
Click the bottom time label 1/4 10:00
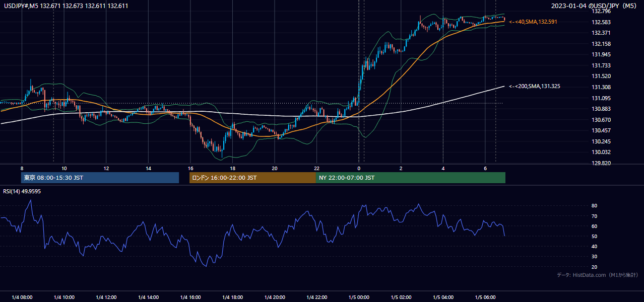click(64, 297)
